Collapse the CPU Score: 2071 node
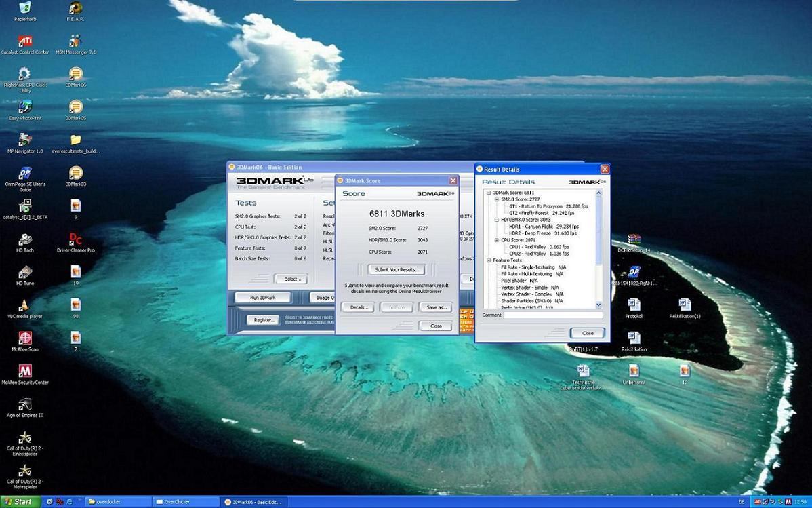Image resolution: width=812 pixels, height=508 pixels. point(497,240)
